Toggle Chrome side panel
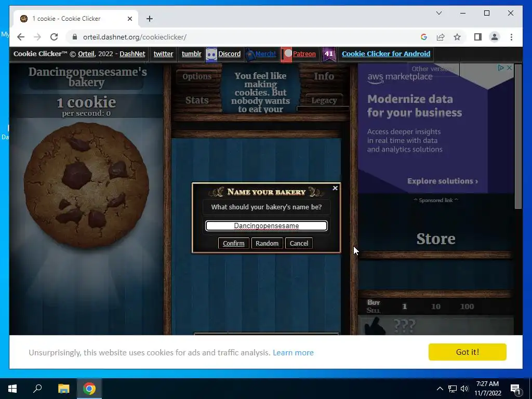 coord(478,37)
